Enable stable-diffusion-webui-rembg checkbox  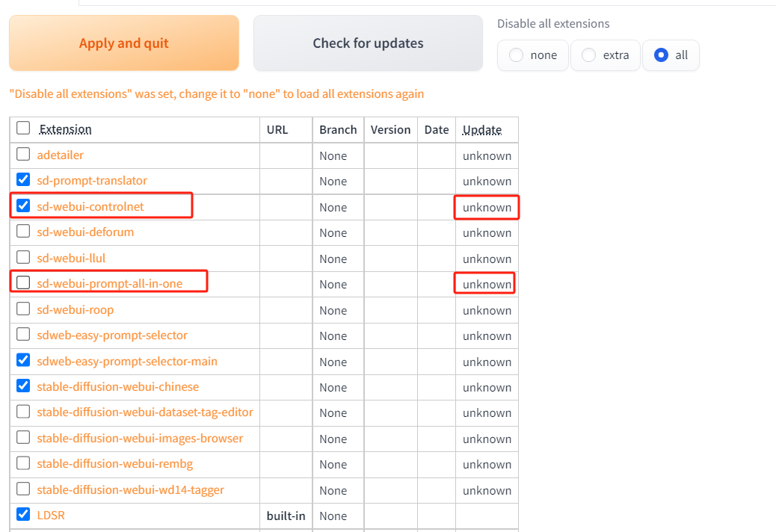click(x=23, y=464)
